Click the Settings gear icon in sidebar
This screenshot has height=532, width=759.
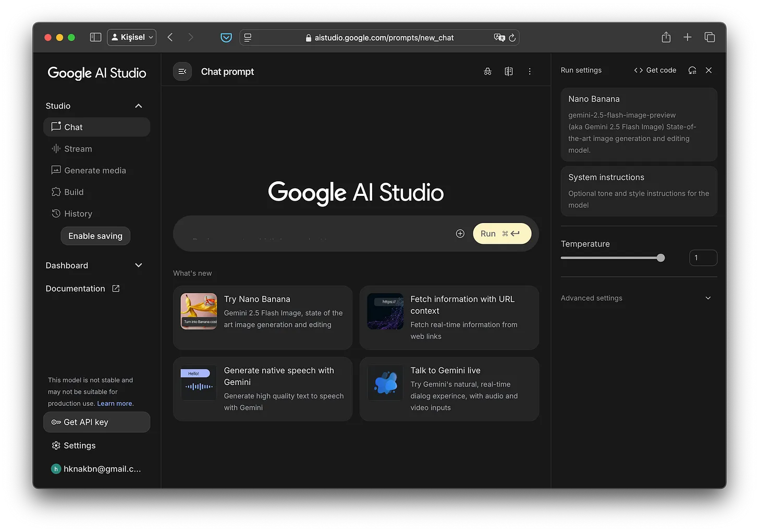pyautogui.click(x=56, y=445)
